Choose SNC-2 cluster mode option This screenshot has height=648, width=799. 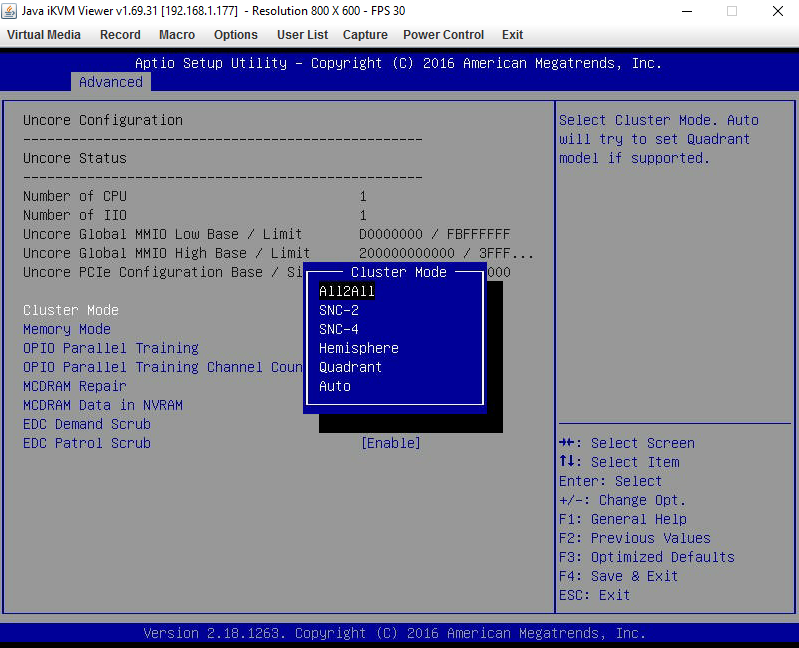[339, 310]
